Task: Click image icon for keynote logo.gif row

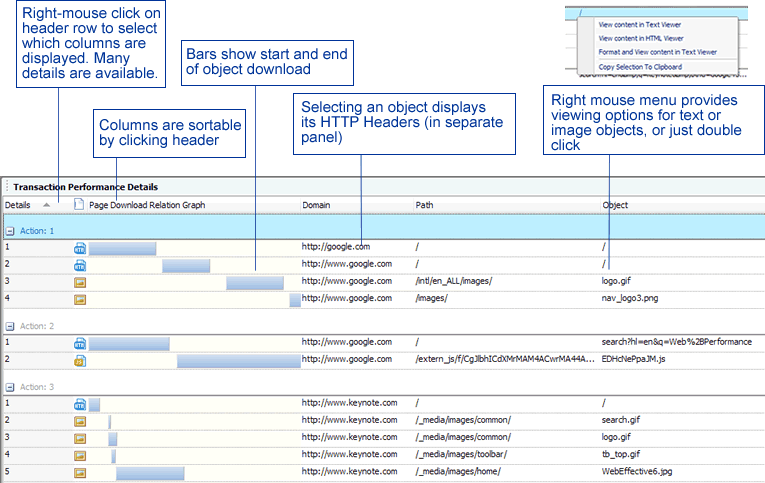Action: tap(80, 439)
